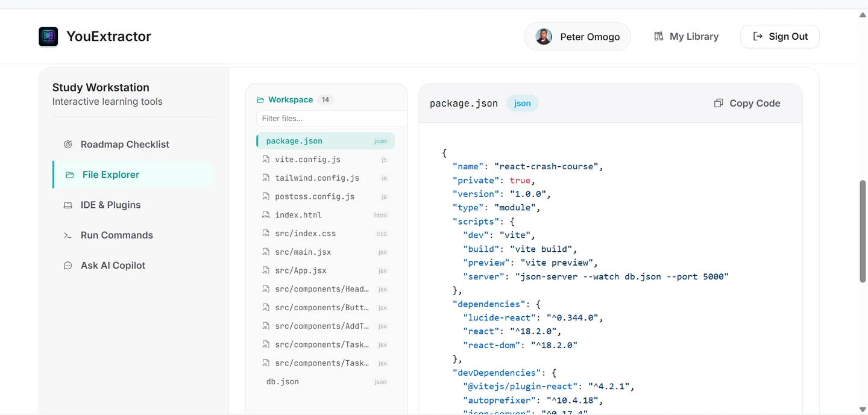Click the My Library books icon
The image size is (868, 415).
pyautogui.click(x=659, y=36)
